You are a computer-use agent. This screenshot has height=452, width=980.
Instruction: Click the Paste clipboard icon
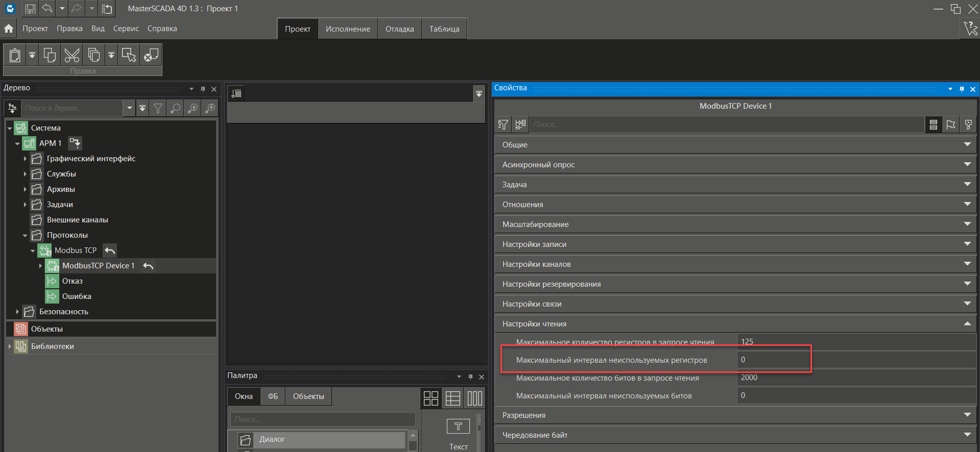coord(15,55)
